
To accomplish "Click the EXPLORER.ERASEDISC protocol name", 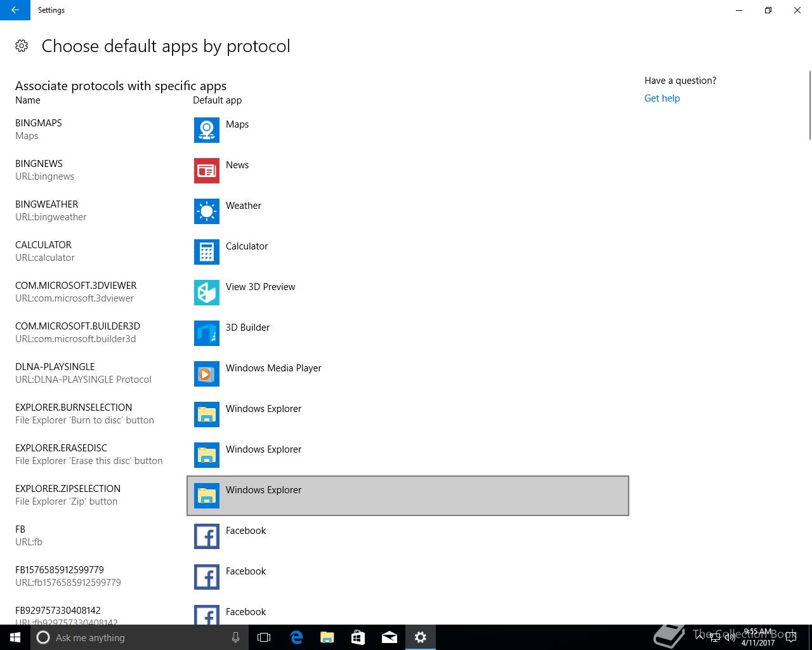I will tap(62, 448).
